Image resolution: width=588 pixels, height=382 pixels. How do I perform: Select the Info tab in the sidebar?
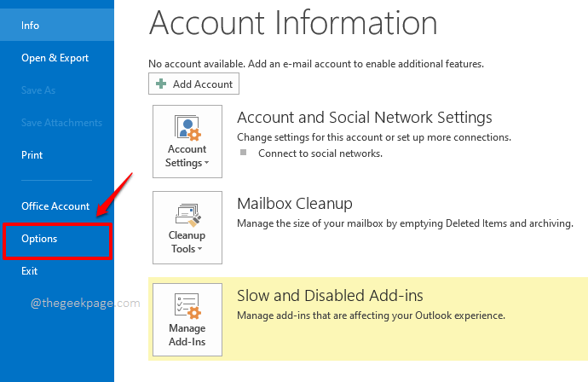(31, 26)
